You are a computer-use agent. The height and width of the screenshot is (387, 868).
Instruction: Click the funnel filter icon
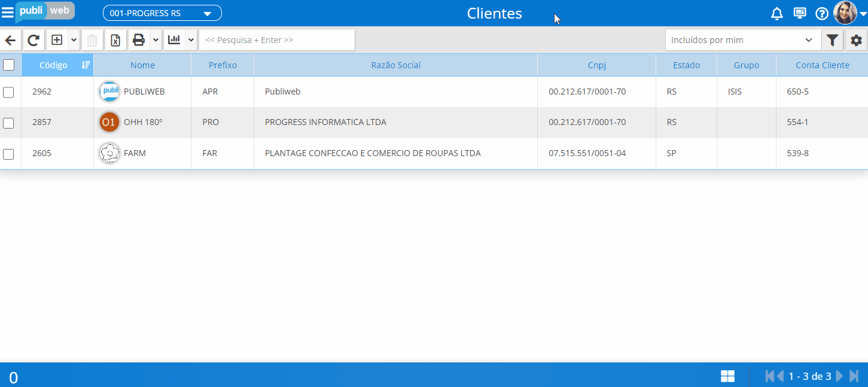[832, 40]
